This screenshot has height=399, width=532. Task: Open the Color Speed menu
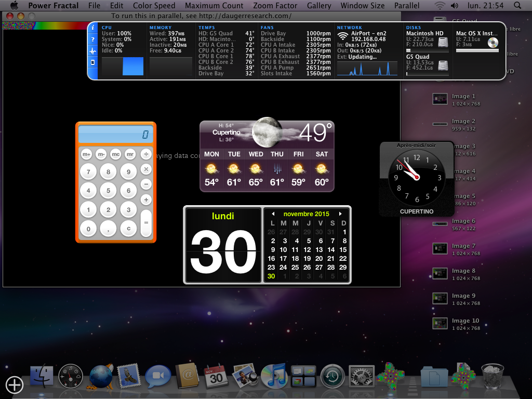tap(154, 5)
